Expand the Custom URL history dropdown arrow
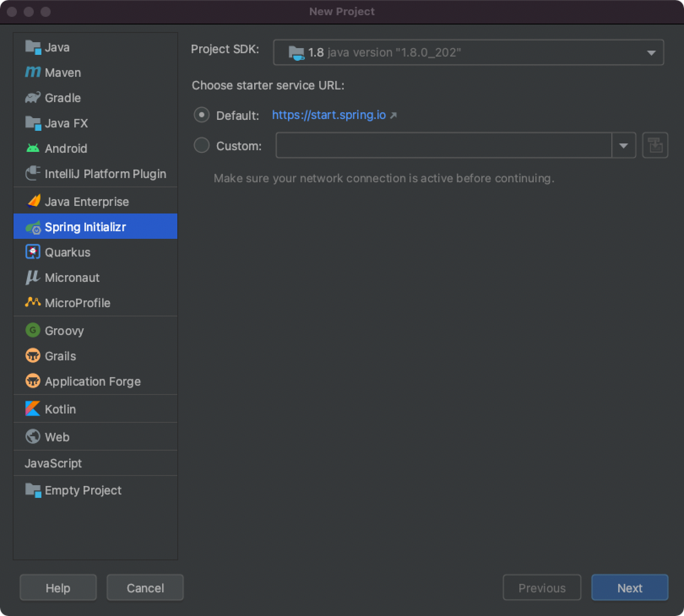The image size is (684, 616). 624,146
